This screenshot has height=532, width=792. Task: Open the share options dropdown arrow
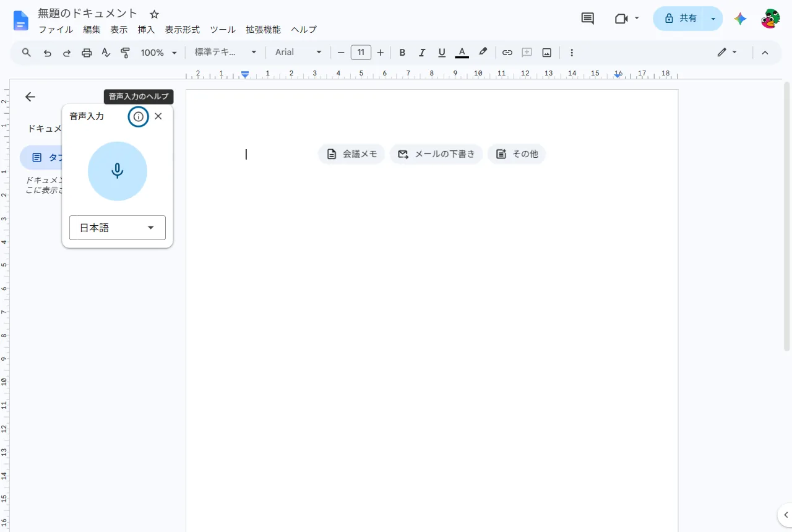[713, 19]
